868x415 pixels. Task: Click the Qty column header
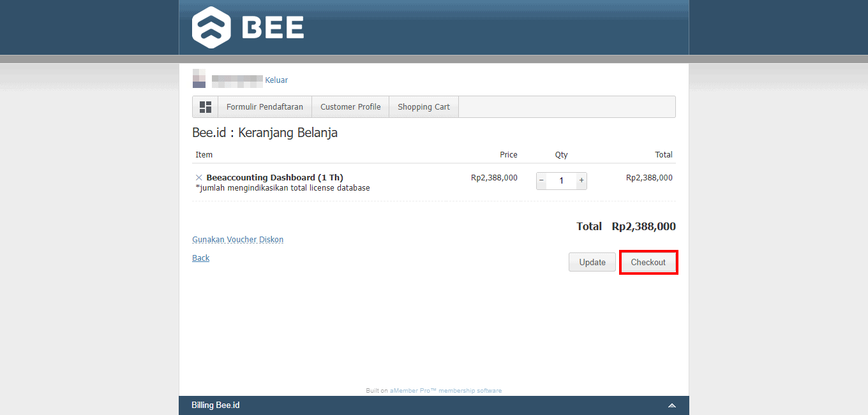[x=562, y=155]
